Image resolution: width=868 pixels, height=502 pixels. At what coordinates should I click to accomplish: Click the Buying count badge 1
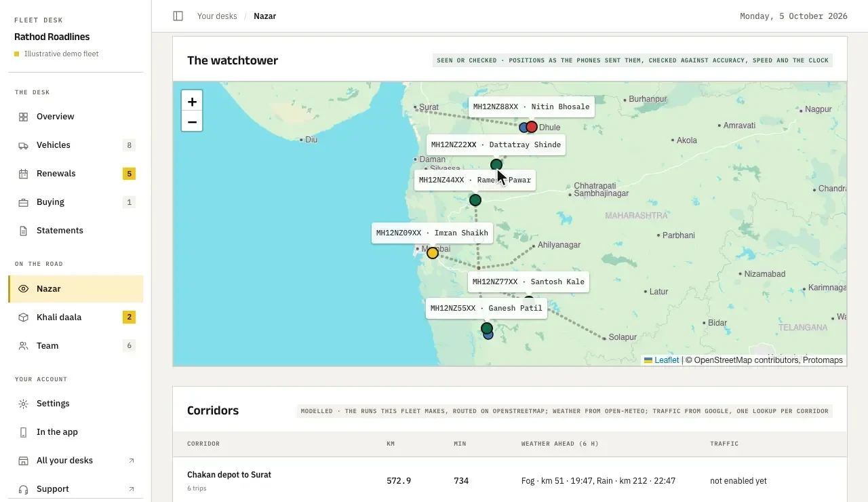[x=129, y=202]
